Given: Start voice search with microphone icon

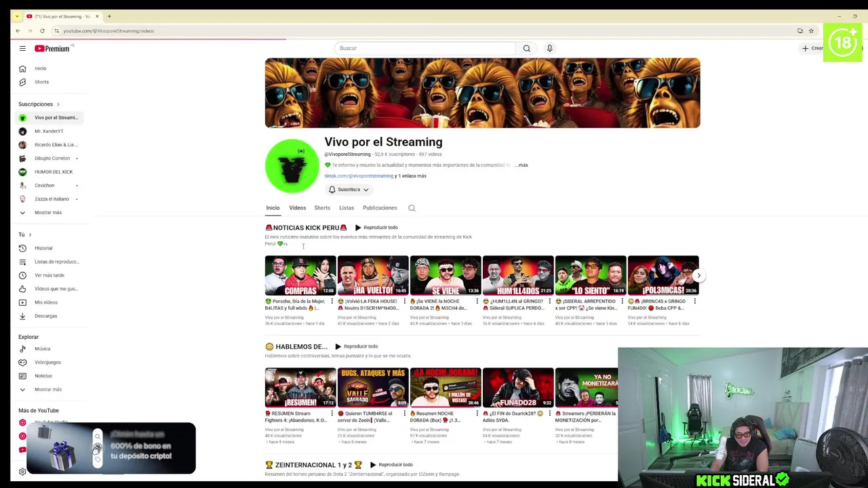Looking at the screenshot, I should click(x=549, y=48).
